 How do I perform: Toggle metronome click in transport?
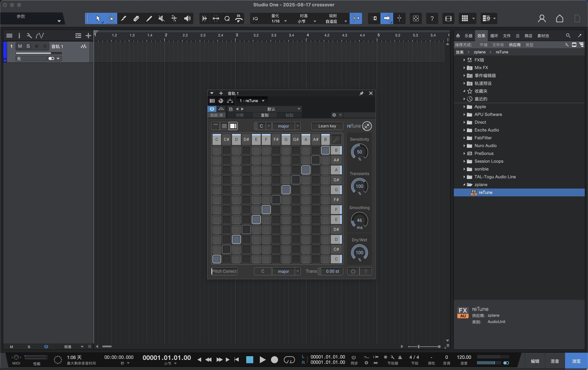click(400, 357)
